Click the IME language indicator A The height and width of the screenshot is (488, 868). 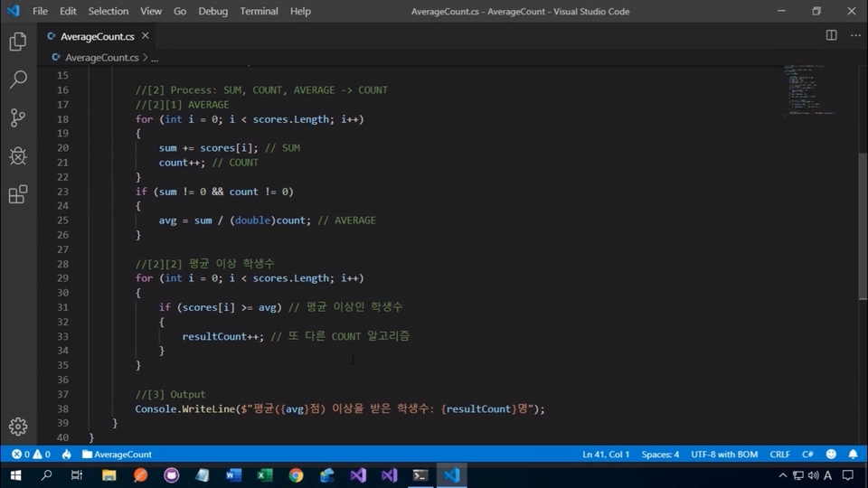click(827, 475)
